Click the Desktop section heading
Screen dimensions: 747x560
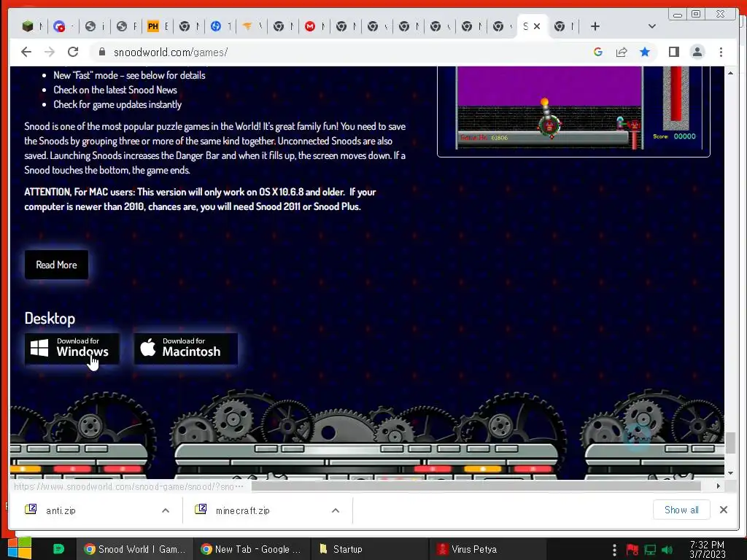(50, 318)
